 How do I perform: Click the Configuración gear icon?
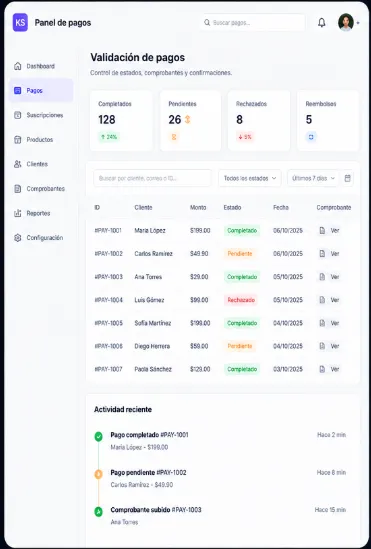tap(18, 238)
